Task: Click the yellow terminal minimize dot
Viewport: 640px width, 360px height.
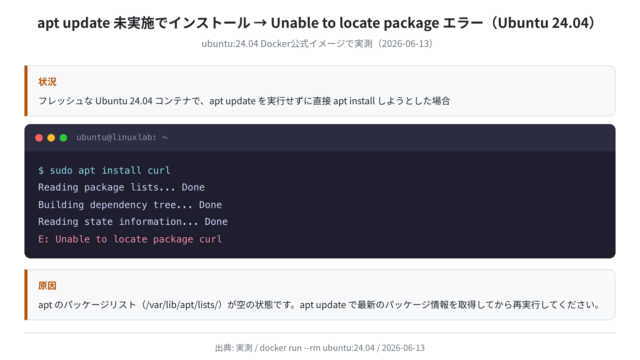Action: (51, 138)
